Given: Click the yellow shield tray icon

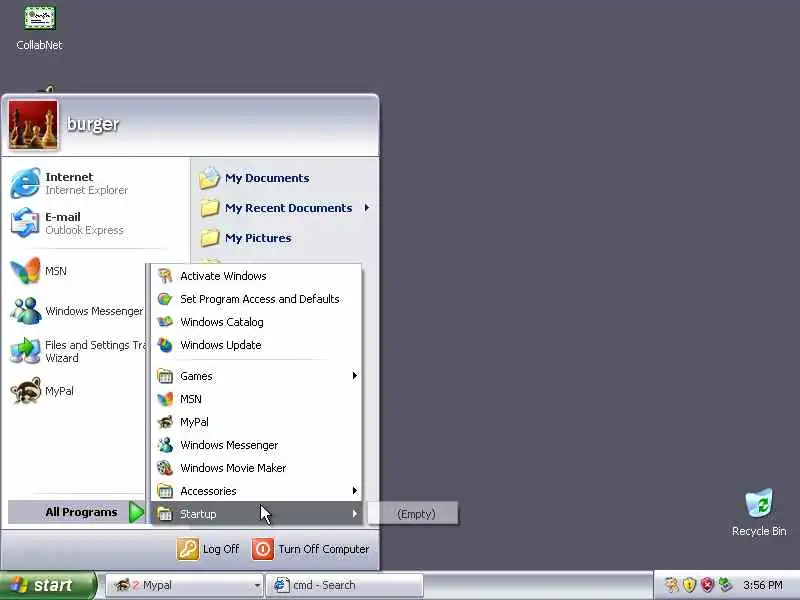Looking at the screenshot, I should pos(689,585).
